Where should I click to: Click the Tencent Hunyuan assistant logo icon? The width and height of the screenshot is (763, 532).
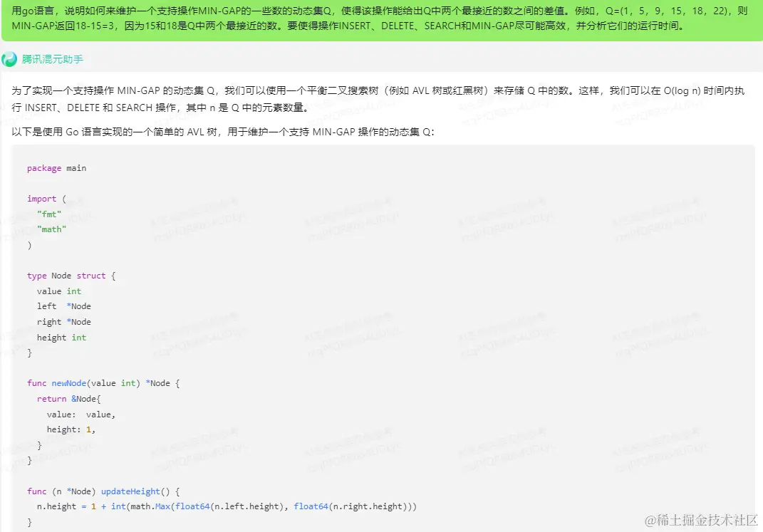click(9, 59)
